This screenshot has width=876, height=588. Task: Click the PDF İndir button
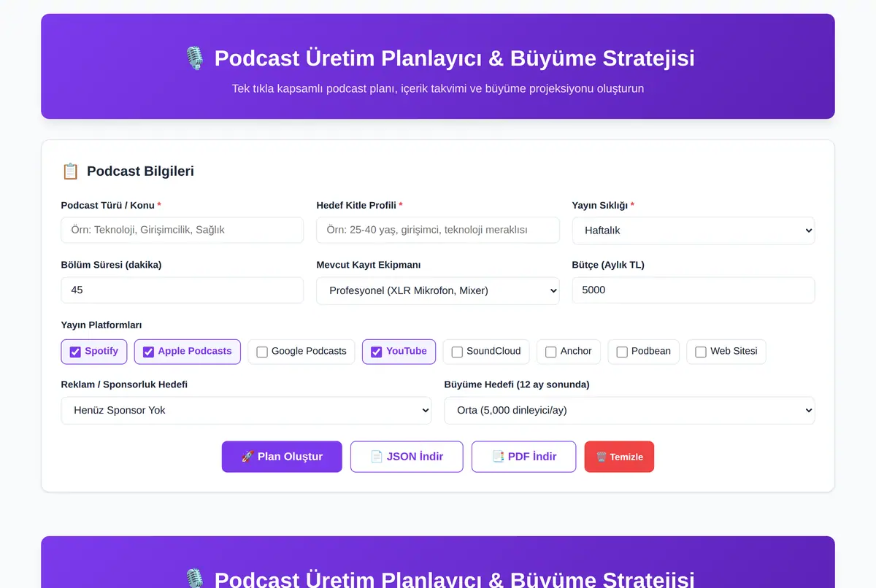pyautogui.click(x=523, y=457)
